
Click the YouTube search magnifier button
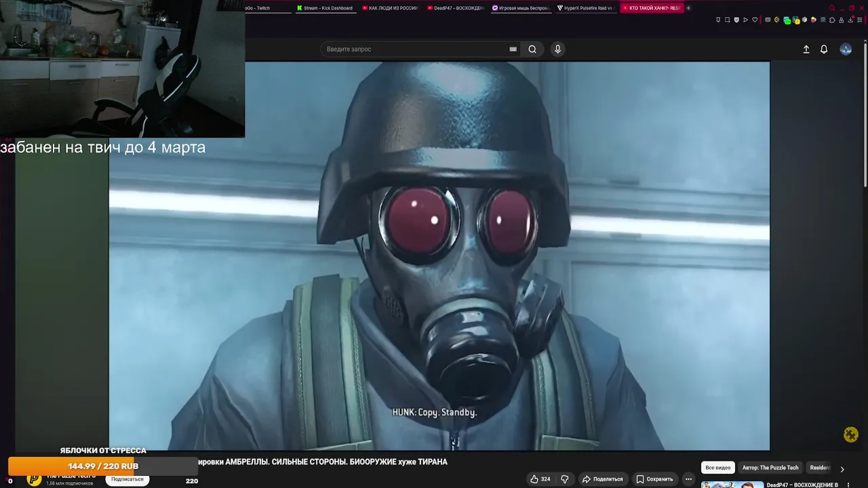click(532, 49)
